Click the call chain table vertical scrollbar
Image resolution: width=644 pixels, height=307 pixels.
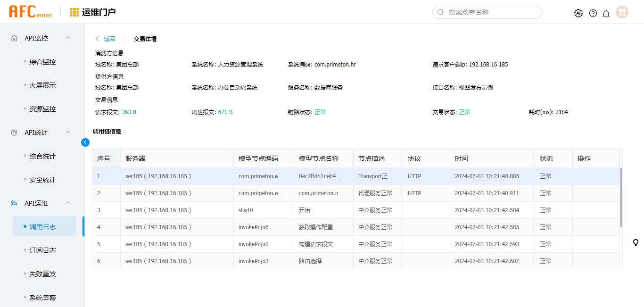pos(620,197)
